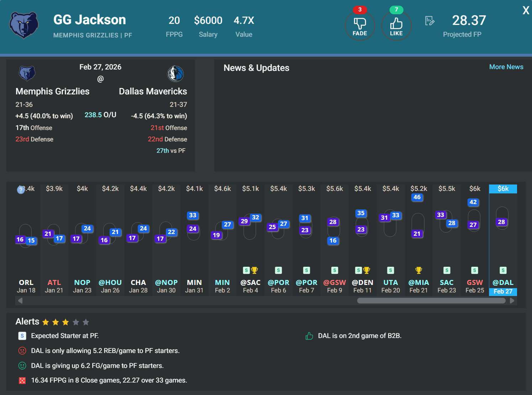
Task: Click the right arrow of game log scrollbar
Action: [512, 301]
